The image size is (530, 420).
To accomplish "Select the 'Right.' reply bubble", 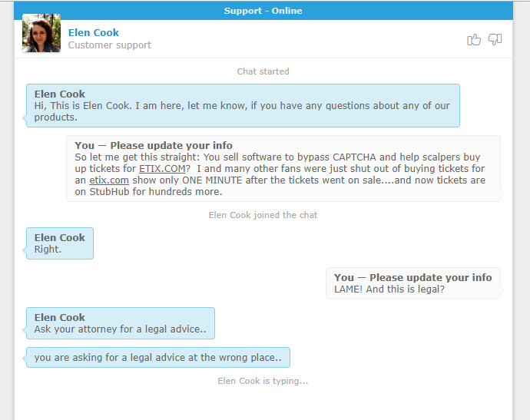I will pos(59,243).
